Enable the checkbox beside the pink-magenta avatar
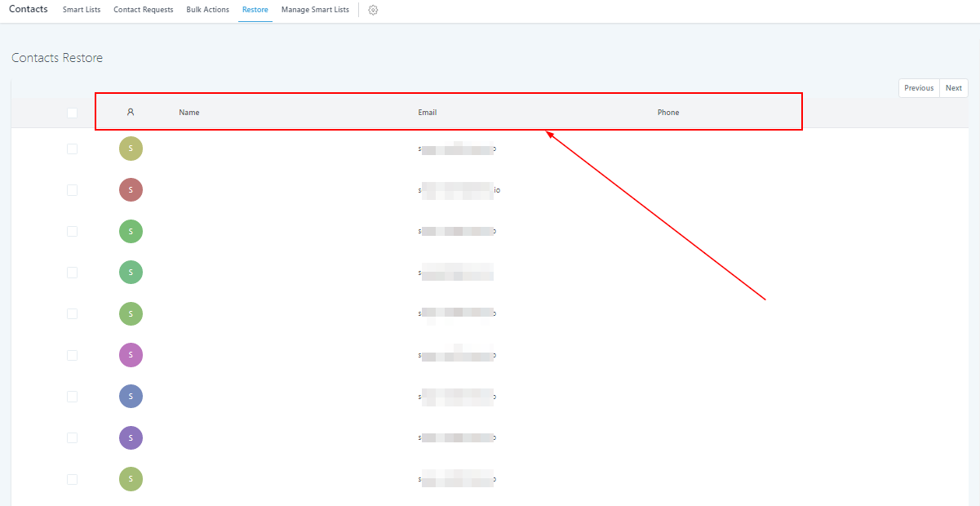The image size is (980, 506). click(x=73, y=355)
